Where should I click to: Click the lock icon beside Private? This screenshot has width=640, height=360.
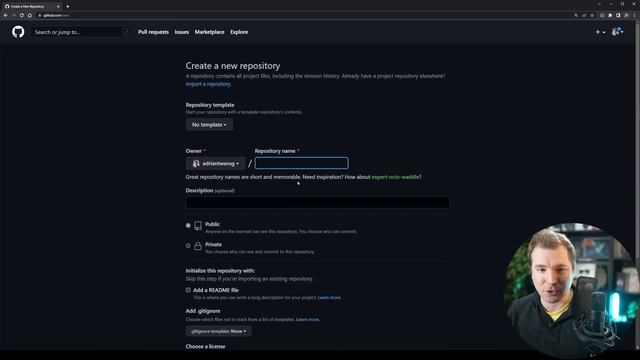198,246
